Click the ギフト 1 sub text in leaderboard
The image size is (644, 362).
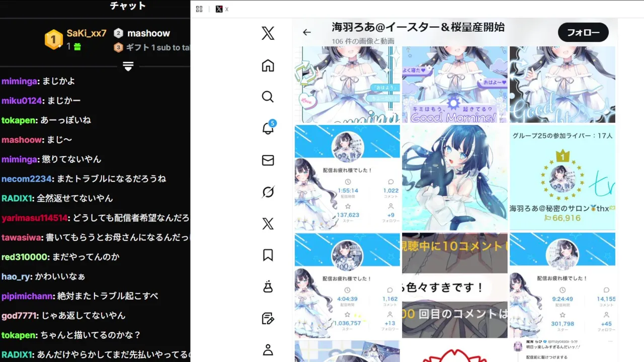pyautogui.click(x=157, y=47)
